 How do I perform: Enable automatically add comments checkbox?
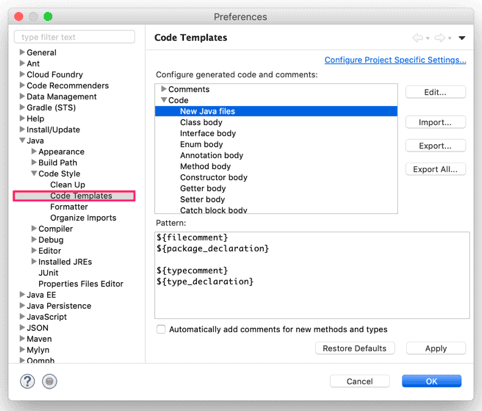pyautogui.click(x=161, y=329)
